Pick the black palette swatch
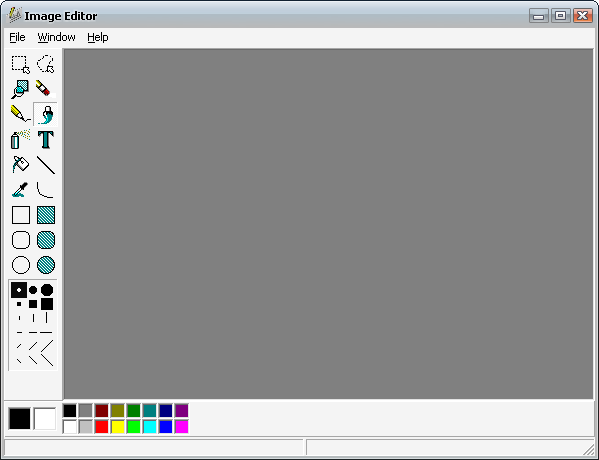The height and width of the screenshot is (460, 599). [x=70, y=411]
